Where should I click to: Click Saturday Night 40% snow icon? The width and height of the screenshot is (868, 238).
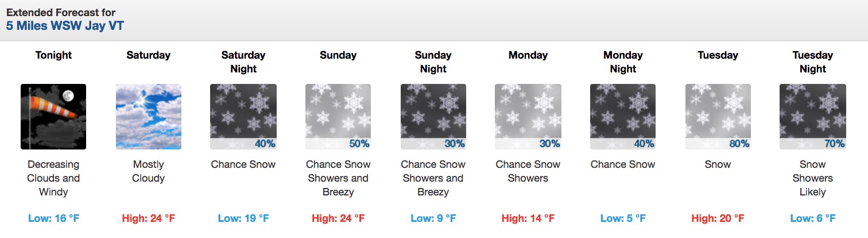pyautogui.click(x=243, y=117)
